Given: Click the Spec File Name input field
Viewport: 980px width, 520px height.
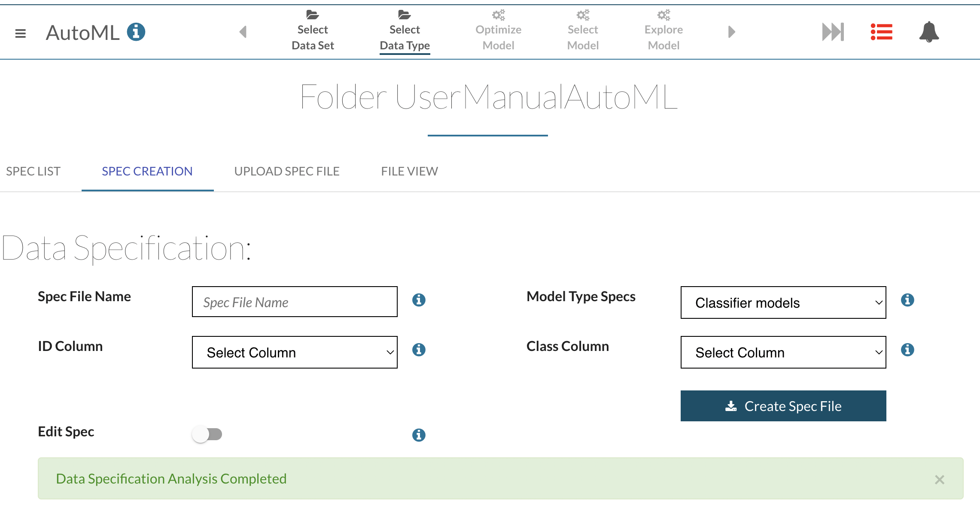Looking at the screenshot, I should click(x=295, y=302).
